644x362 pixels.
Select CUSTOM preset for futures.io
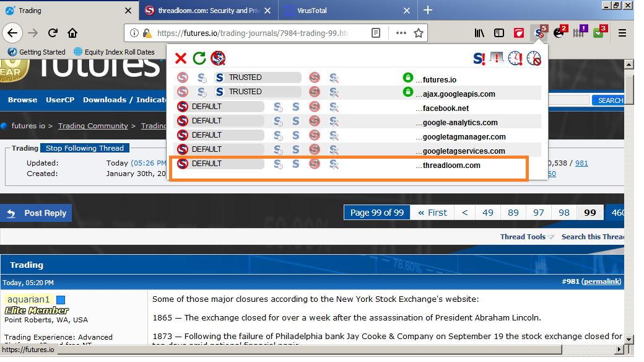pos(334,77)
